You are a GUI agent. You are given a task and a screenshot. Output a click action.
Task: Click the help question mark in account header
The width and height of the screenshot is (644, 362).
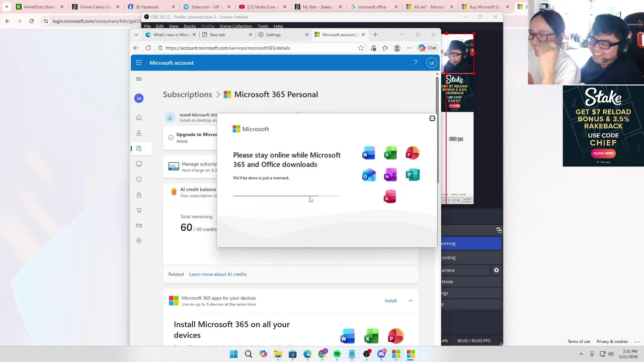(x=415, y=63)
